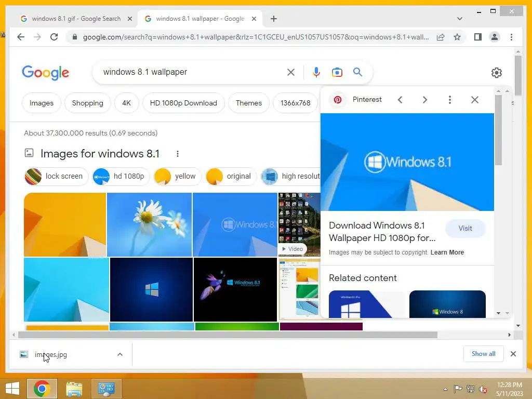532x399 pixels.
Task: Open the Chrome three-dot menu
Action: click(511, 37)
